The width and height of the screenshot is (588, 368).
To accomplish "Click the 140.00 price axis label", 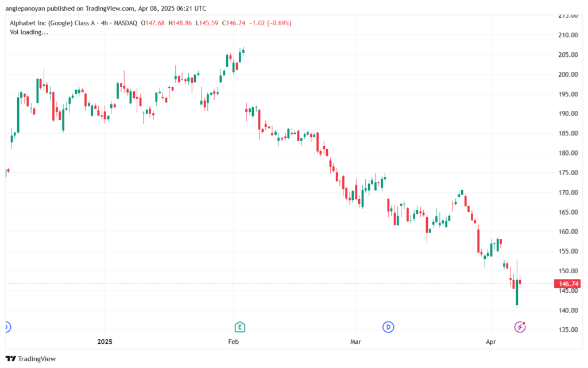I will pos(568,310).
